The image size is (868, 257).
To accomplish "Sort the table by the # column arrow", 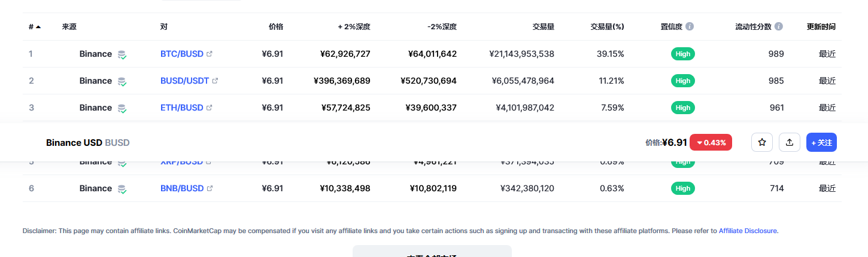I will point(38,27).
